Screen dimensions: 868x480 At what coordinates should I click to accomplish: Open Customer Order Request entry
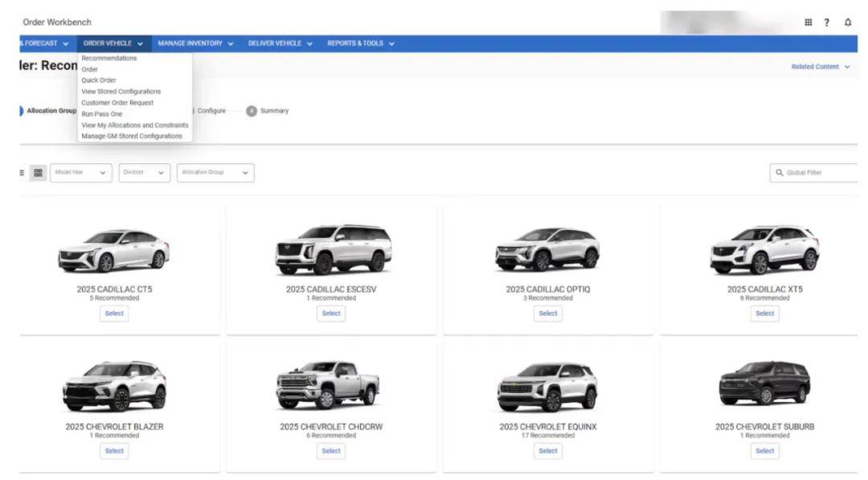point(117,102)
